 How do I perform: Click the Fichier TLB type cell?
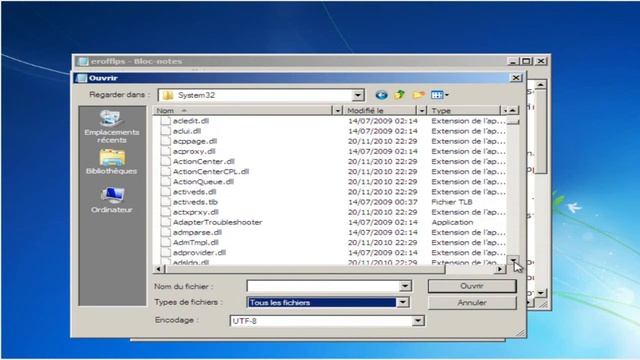[x=452, y=202]
